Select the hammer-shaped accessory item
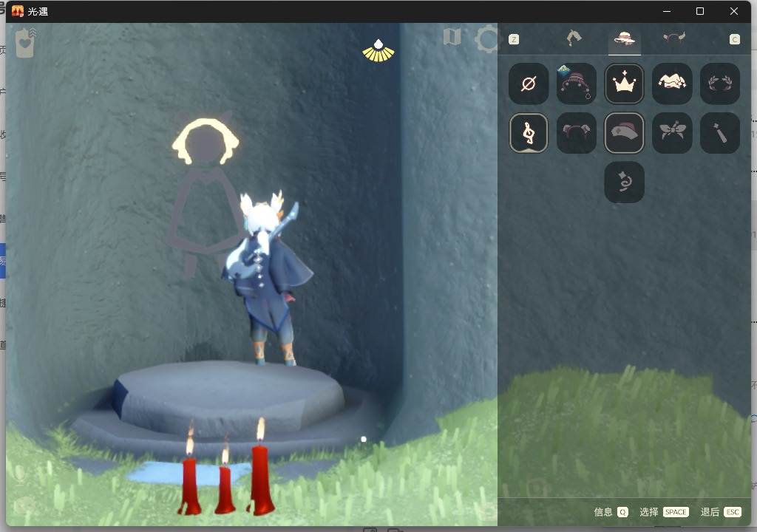The height and width of the screenshot is (532, 757). 719,133
